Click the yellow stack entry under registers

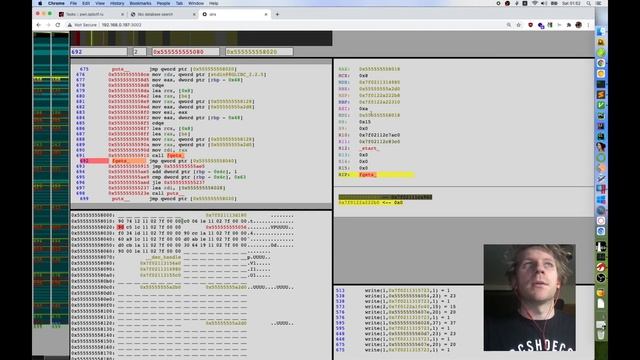coord(371,202)
